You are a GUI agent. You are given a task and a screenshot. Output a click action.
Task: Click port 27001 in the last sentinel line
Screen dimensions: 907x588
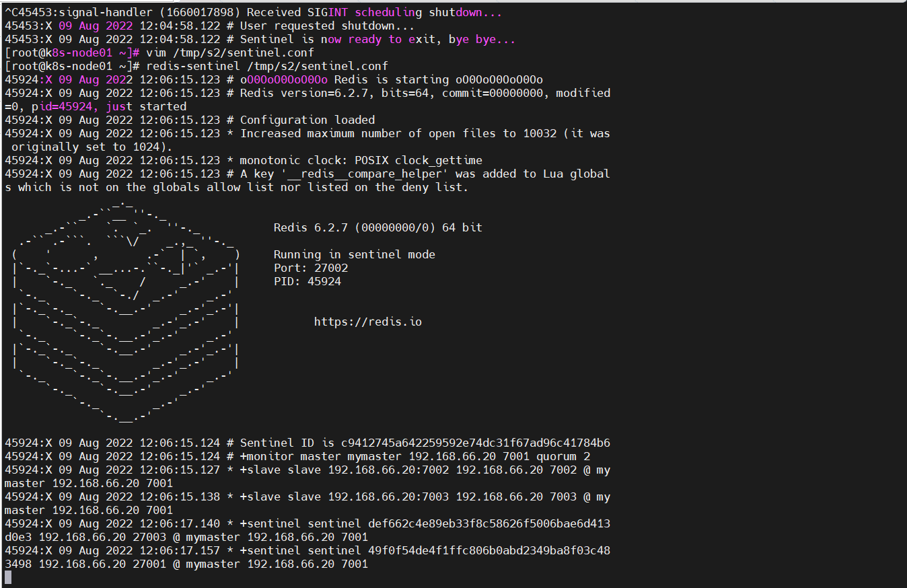[x=149, y=564]
